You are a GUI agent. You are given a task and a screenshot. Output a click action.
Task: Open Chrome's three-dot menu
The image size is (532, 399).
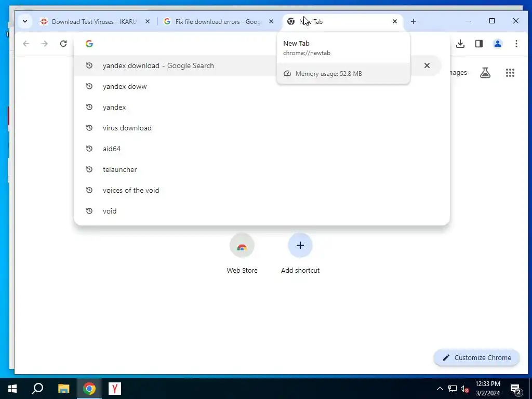[516, 44]
